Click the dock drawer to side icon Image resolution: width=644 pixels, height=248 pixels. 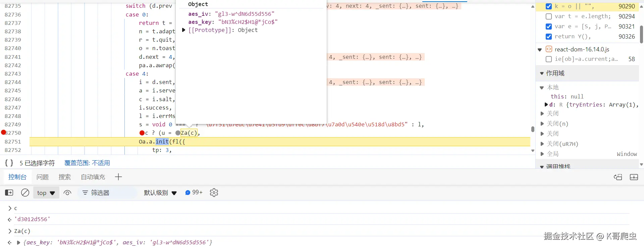[634, 177]
